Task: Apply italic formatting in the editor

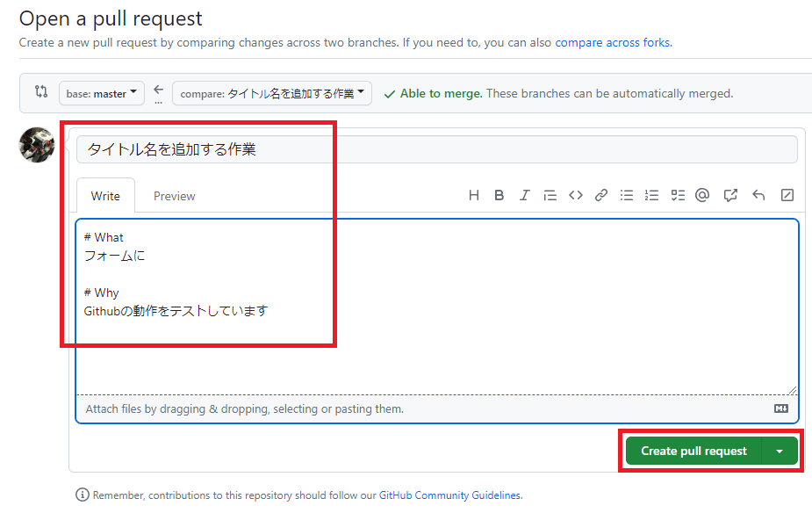Action: 524,195
